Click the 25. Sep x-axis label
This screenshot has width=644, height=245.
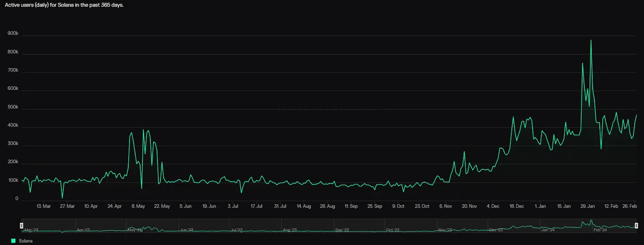pos(374,206)
